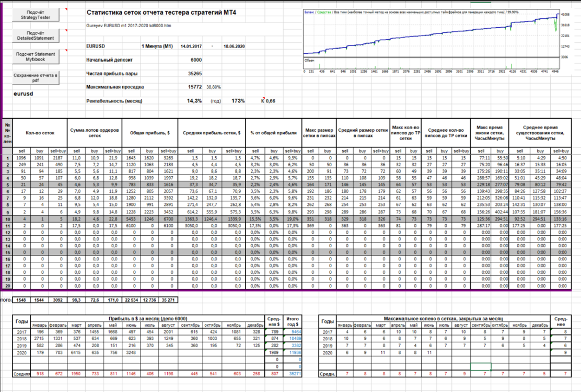Select the balance equity chart image
This screenshot has width=581, height=392.
coord(432,40)
